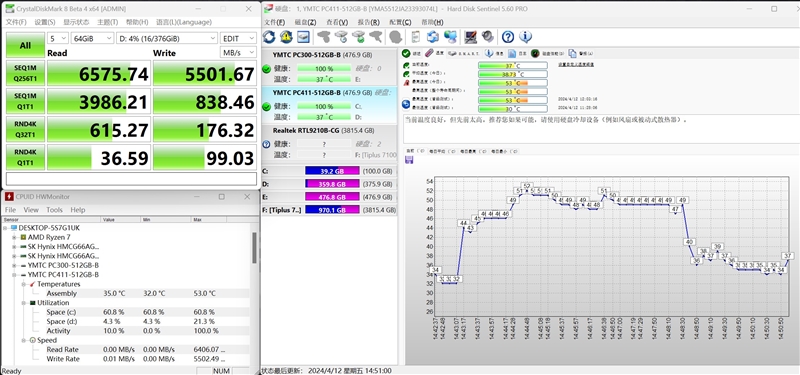This screenshot has width=800, height=375.
Task: Open the configuration monitor-with-pencil icon
Action: click(x=470, y=37)
